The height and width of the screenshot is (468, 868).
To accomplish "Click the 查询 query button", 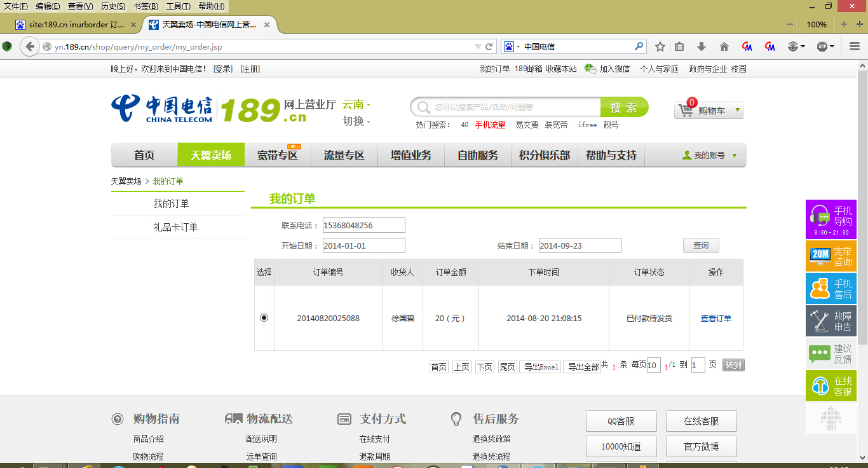I will tap(701, 245).
